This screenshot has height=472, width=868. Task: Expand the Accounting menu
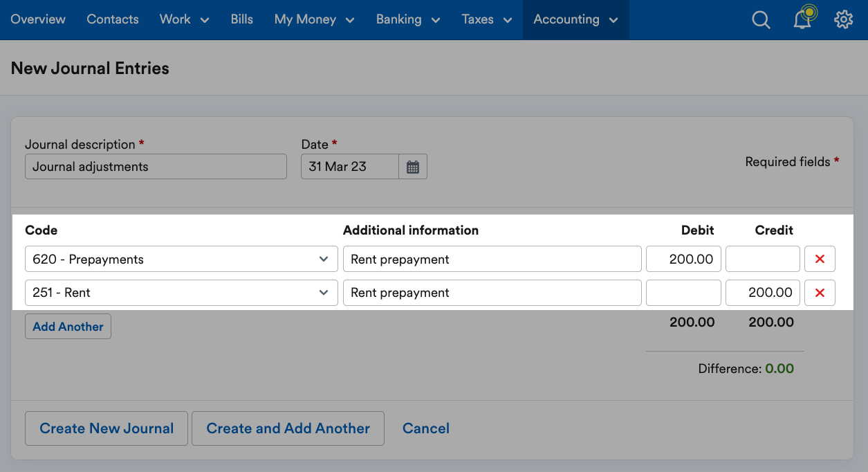click(575, 19)
